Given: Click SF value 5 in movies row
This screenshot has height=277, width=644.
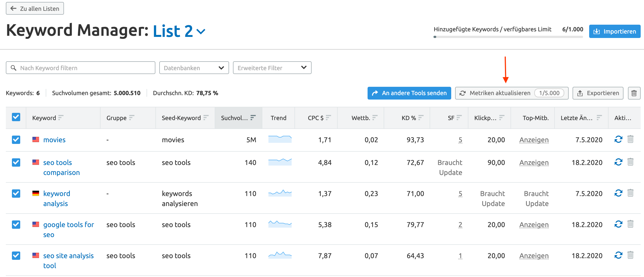Looking at the screenshot, I should click(x=460, y=140).
